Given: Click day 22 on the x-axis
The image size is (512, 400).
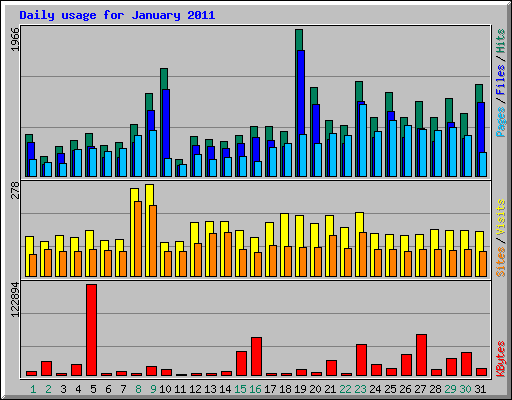Looking at the screenshot, I should [345, 389].
